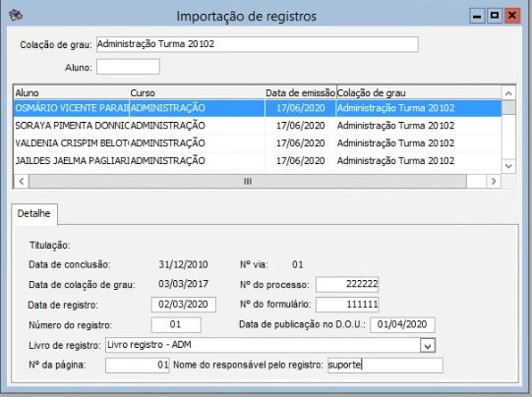Click the Data de registro field
The width and height of the screenshot is (532, 397).
[183, 304]
